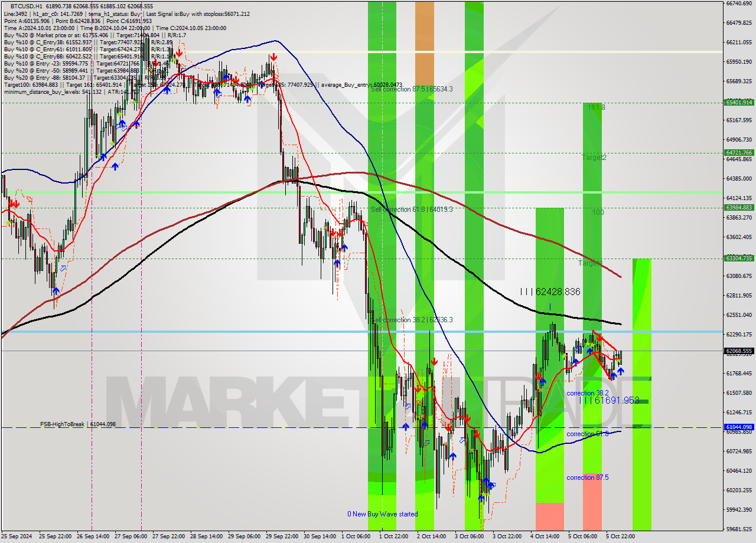This screenshot has width=756, height=543.
Task: Click the '0 New Buy Wave started' label
Action: (x=382, y=514)
